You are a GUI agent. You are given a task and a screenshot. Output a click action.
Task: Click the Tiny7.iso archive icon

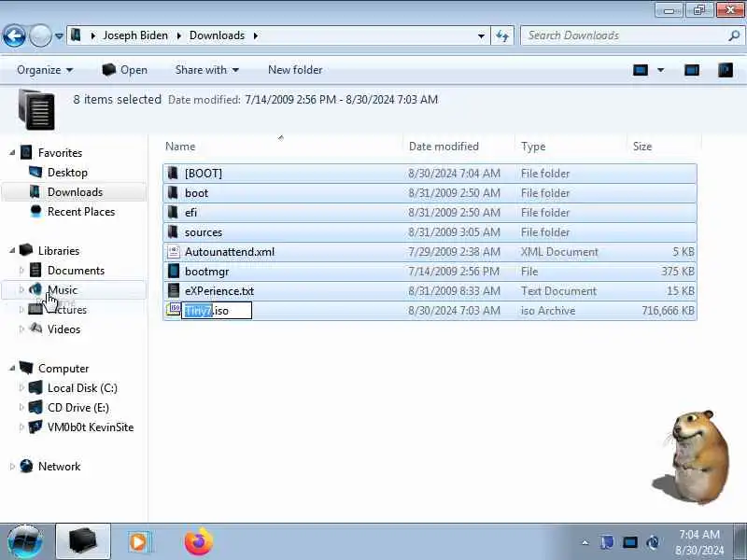coord(174,310)
